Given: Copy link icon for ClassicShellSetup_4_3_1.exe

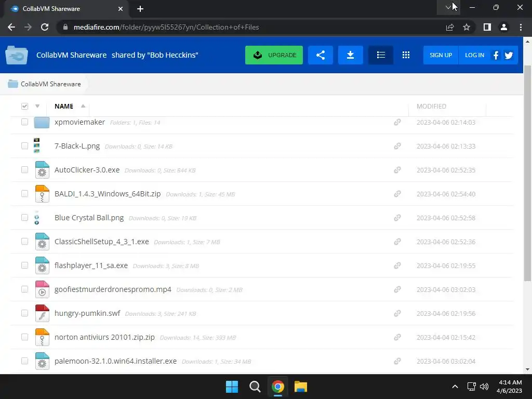Looking at the screenshot, I should click(x=397, y=242).
